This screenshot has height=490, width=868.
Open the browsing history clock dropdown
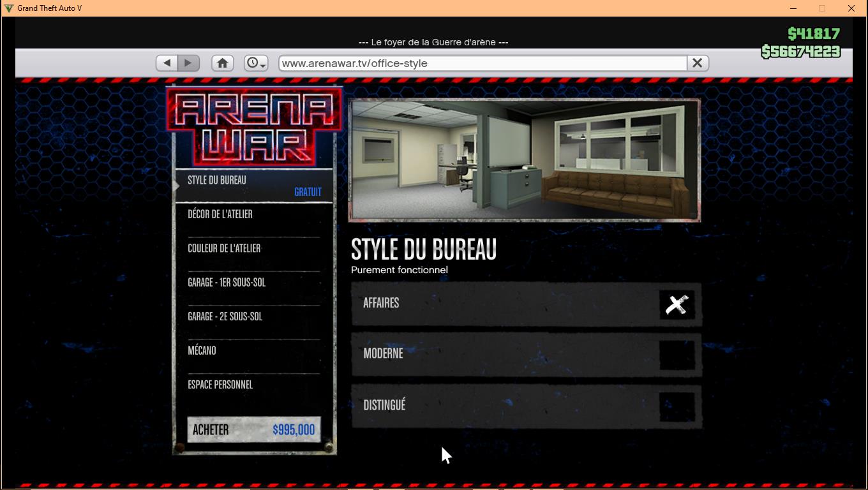pyautogui.click(x=256, y=63)
